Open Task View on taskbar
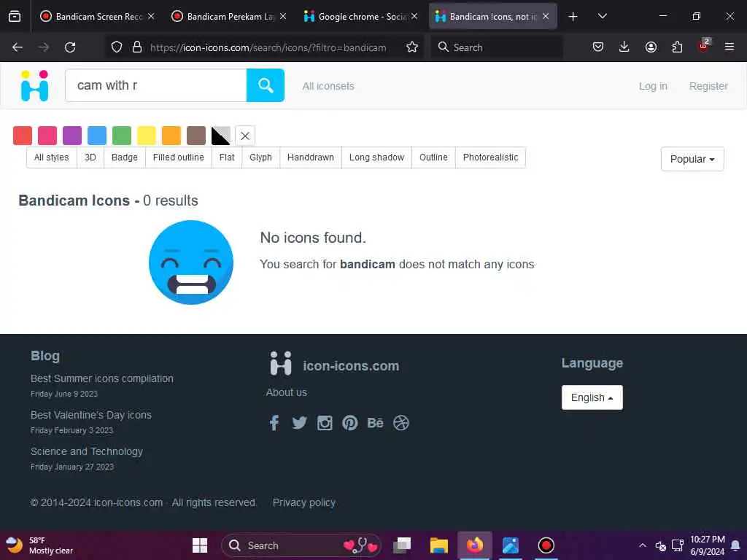The height and width of the screenshot is (560, 747). tap(403, 545)
